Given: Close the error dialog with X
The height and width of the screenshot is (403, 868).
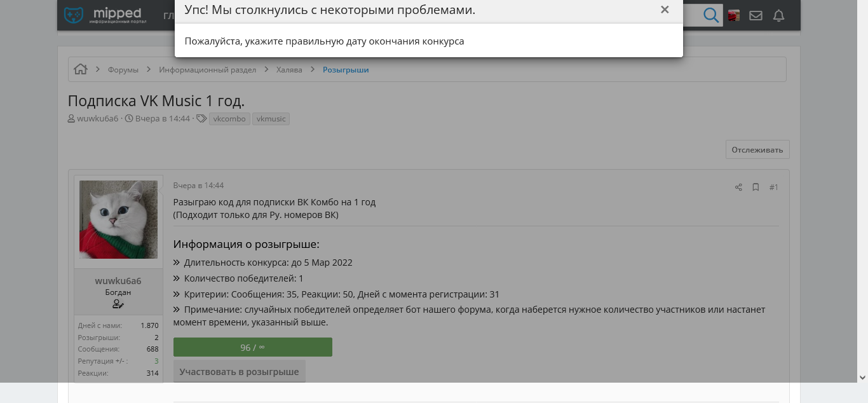Looking at the screenshot, I should [x=665, y=10].
